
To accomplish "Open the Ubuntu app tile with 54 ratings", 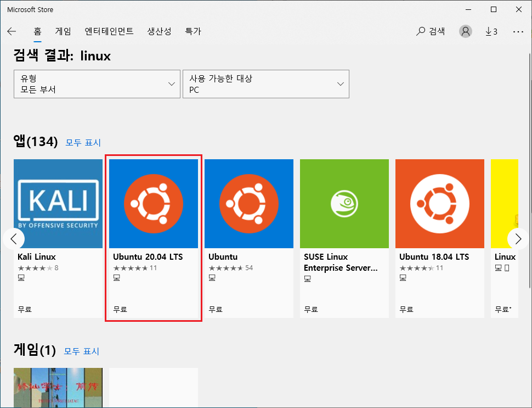I will [249, 238].
